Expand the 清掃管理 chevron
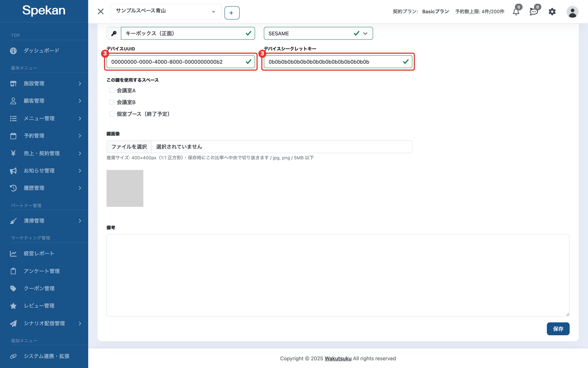Screen dimensions: 588x368 (x=80, y=221)
